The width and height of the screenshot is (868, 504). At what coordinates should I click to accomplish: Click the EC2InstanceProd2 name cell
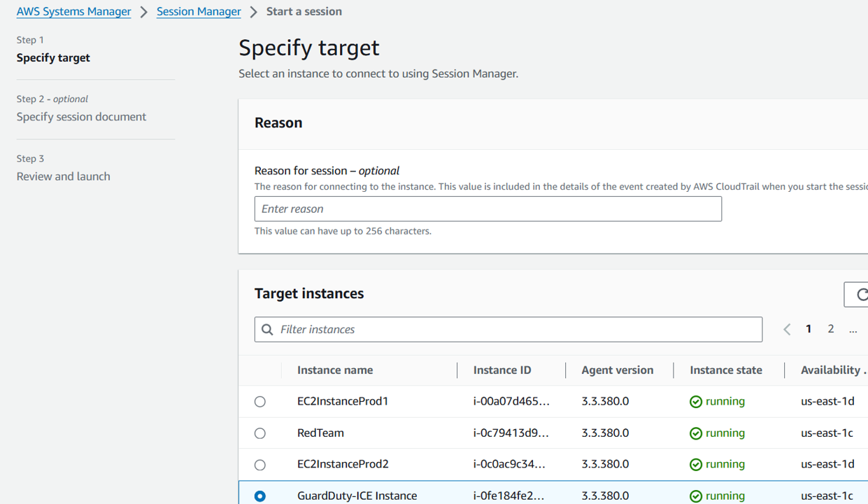click(343, 464)
